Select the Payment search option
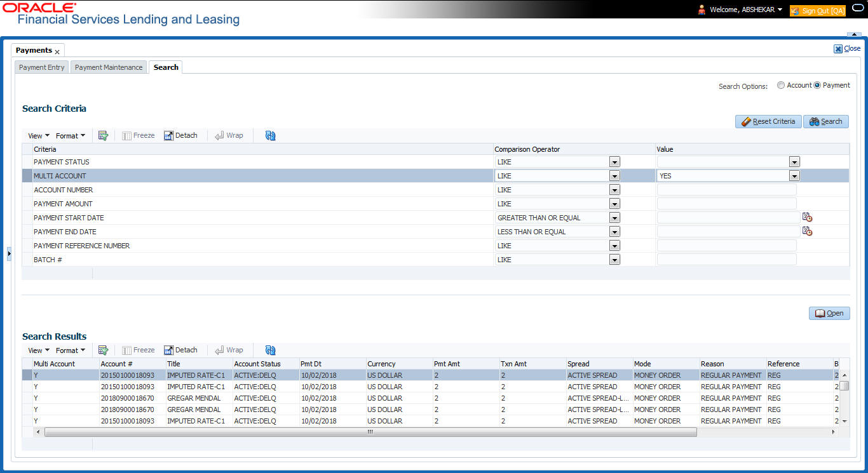 [x=817, y=85]
